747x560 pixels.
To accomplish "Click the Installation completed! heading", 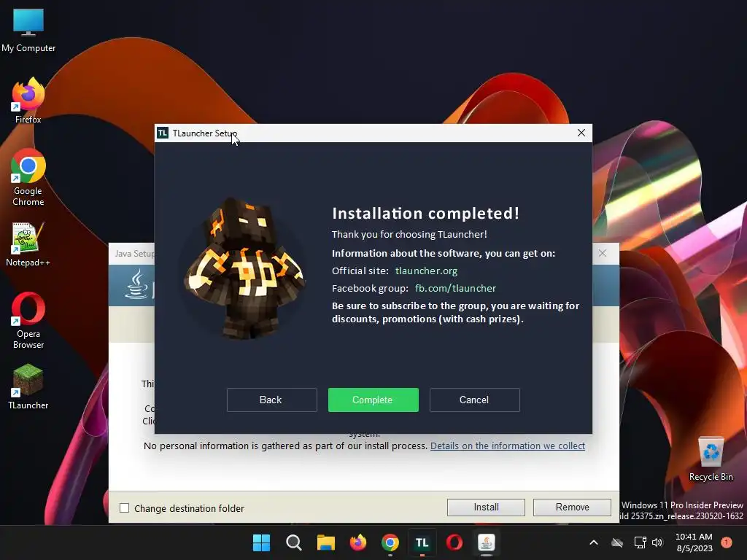I will coord(425,214).
